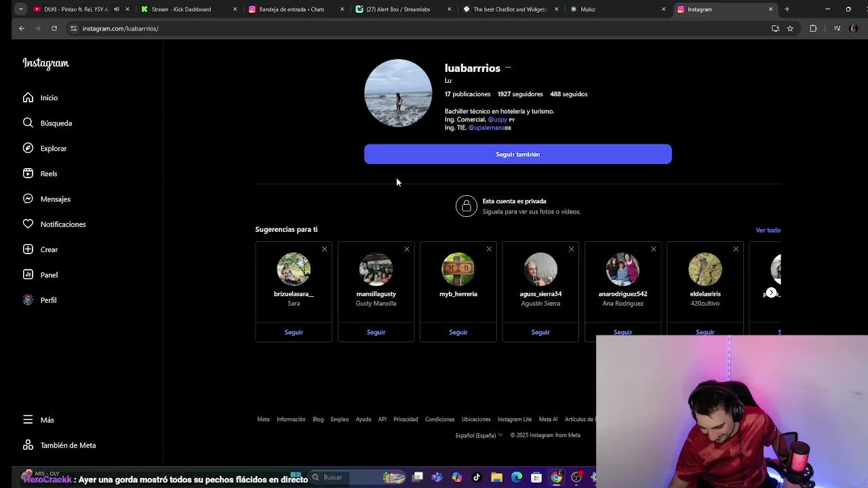This screenshot has width=868, height=488.
Task: Open anarodriguez542 username link
Action: coord(623,293)
